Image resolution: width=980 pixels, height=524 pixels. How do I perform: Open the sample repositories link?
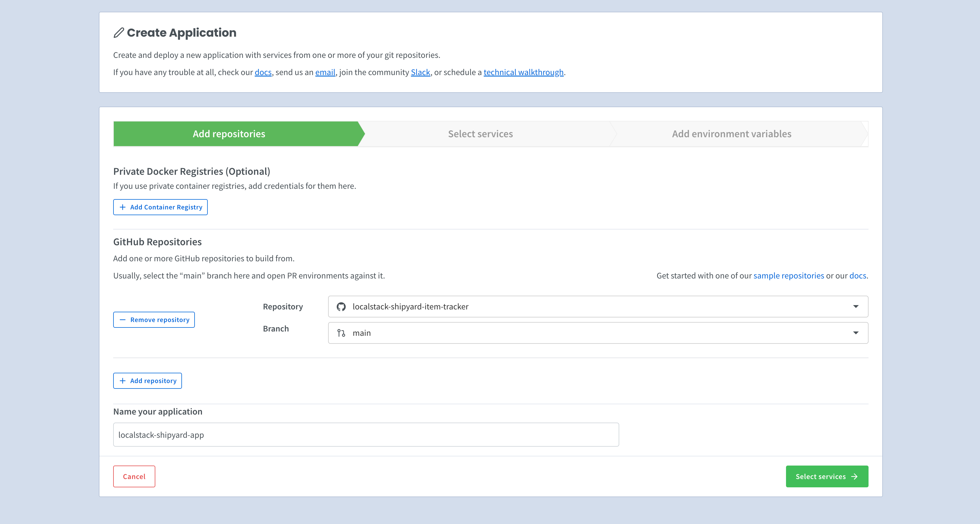(789, 275)
